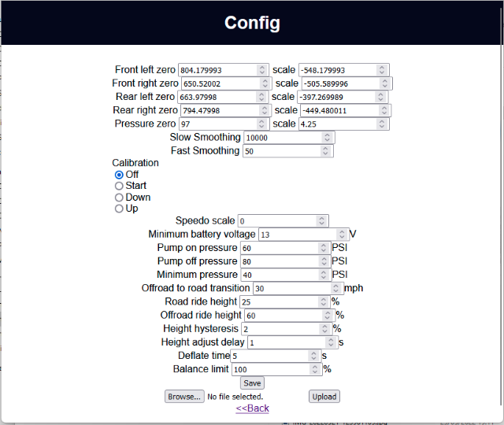Click the Browse file button
The image size is (504, 425).
click(184, 397)
